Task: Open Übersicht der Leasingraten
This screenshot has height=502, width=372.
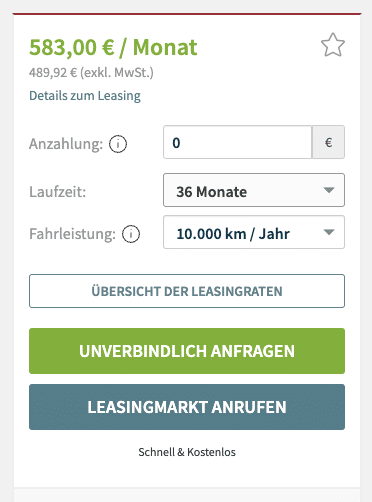Action: (x=187, y=291)
